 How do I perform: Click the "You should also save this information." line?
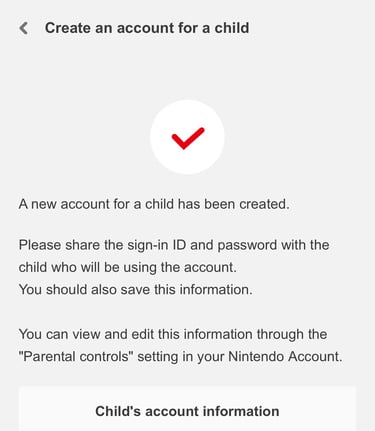(x=136, y=289)
